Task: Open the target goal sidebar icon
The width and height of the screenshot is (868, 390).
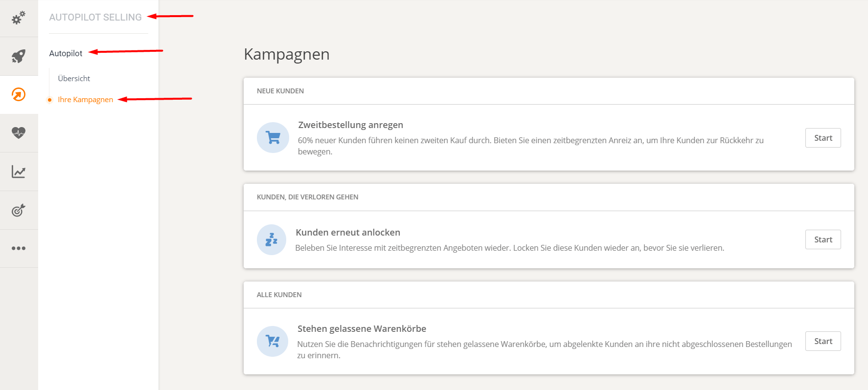Action: pyautogui.click(x=19, y=210)
